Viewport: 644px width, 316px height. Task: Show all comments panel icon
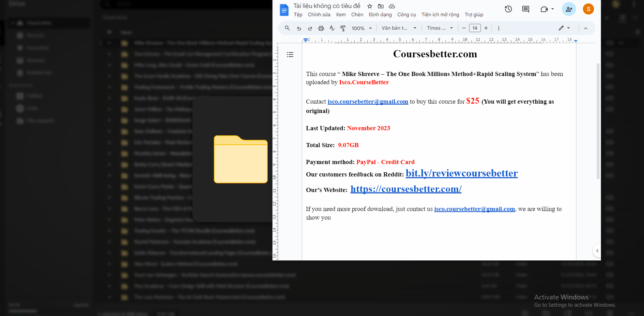[x=526, y=9]
